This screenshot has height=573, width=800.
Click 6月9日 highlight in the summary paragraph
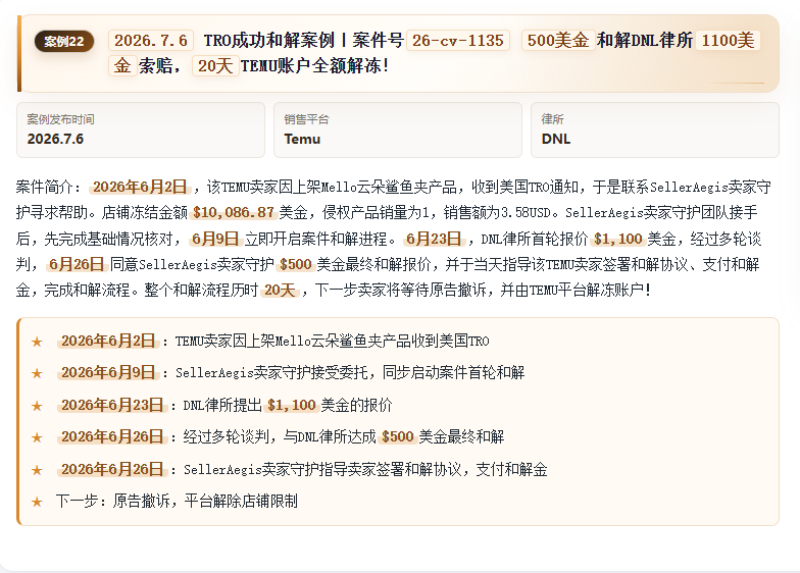[215, 238]
